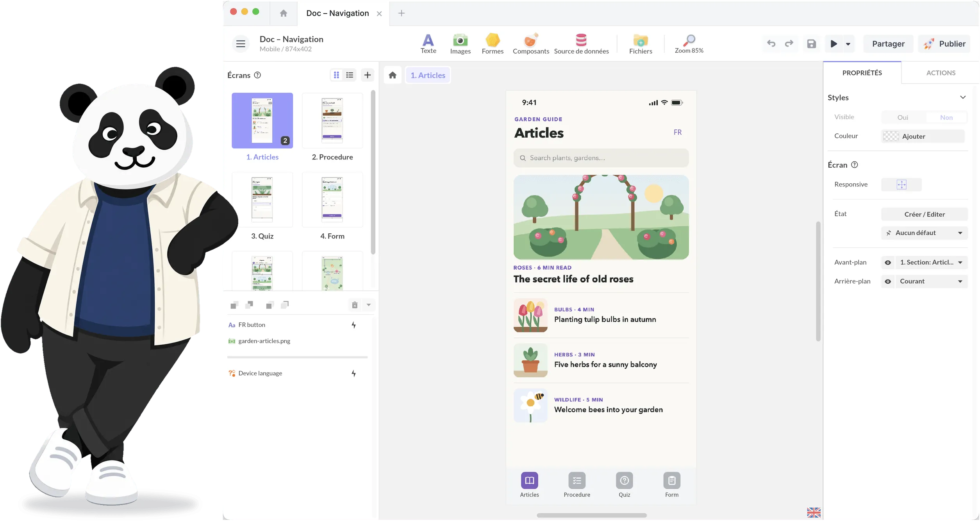The width and height of the screenshot is (980, 521).
Task: Redo the last action
Action: (789, 43)
